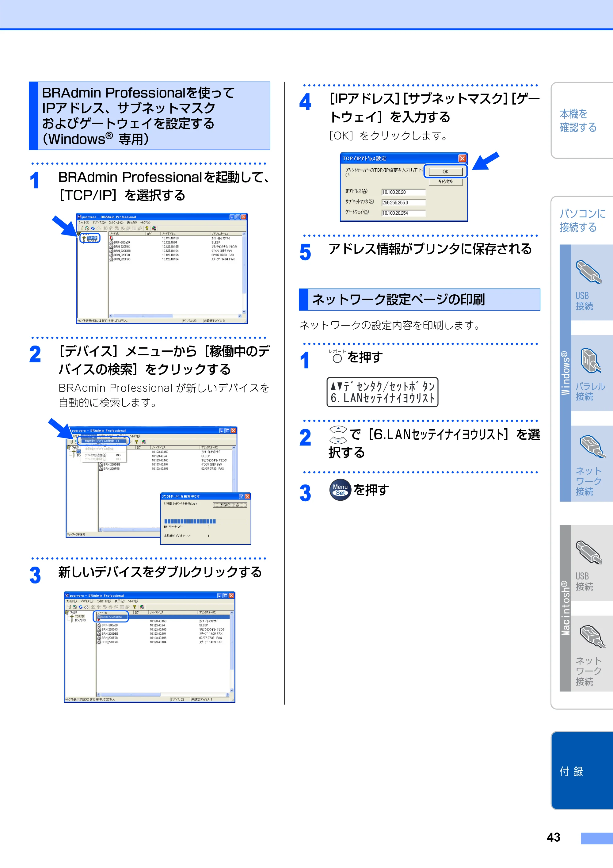Click printer icon beside BRN_22054C in step 1 list

coord(112,247)
